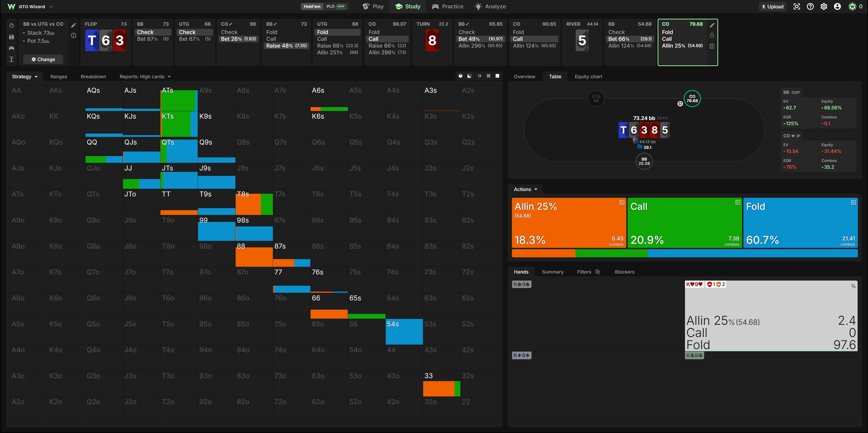Viewport: 868px width, 433px height.
Task: Collapse the action bar with the vertical arrows icon
Action: point(12,59)
